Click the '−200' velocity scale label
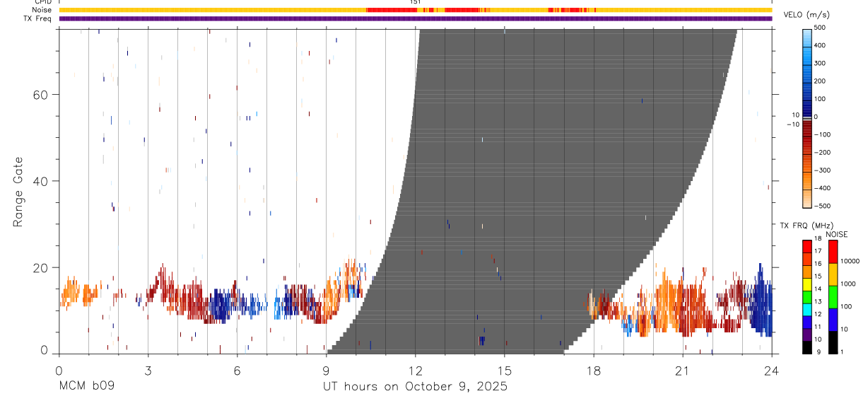This screenshot has height=401, width=868. pyautogui.click(x=823, y=153)
